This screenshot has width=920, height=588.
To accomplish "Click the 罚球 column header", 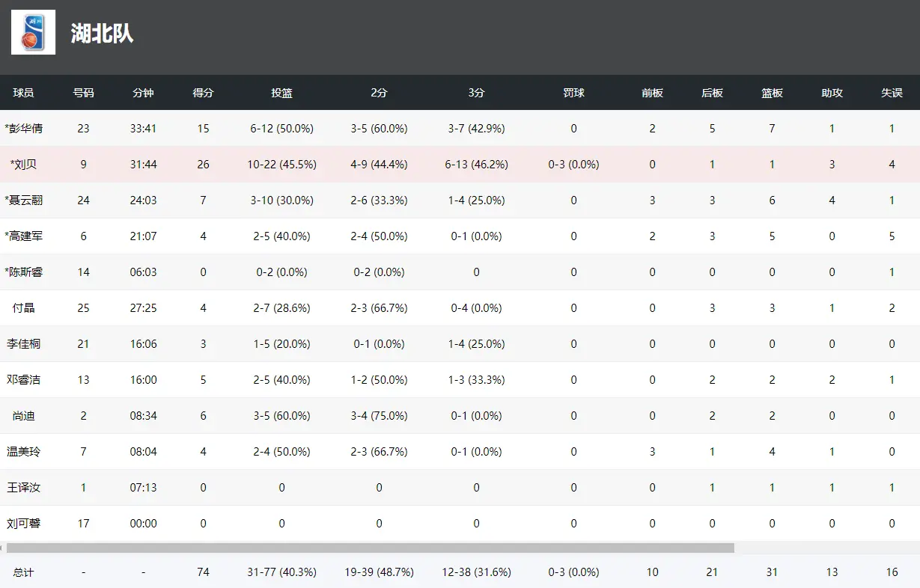I will 573,93.
